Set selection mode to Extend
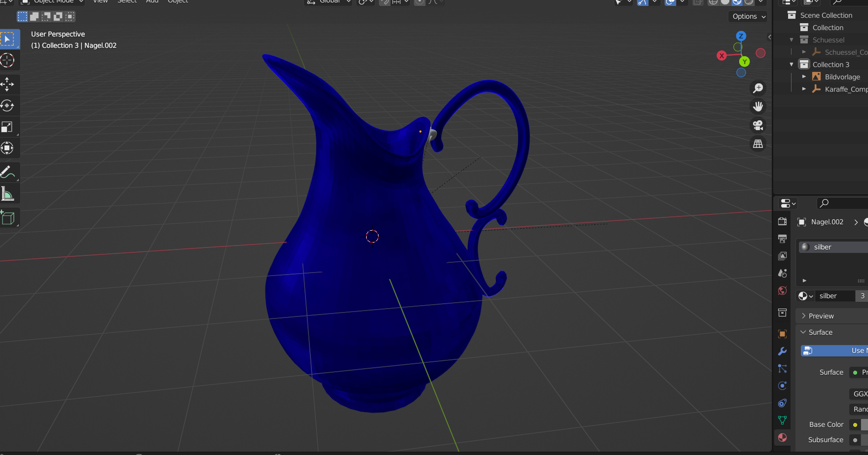The width and height of the screenshot is (868, 455). point(34,17)
